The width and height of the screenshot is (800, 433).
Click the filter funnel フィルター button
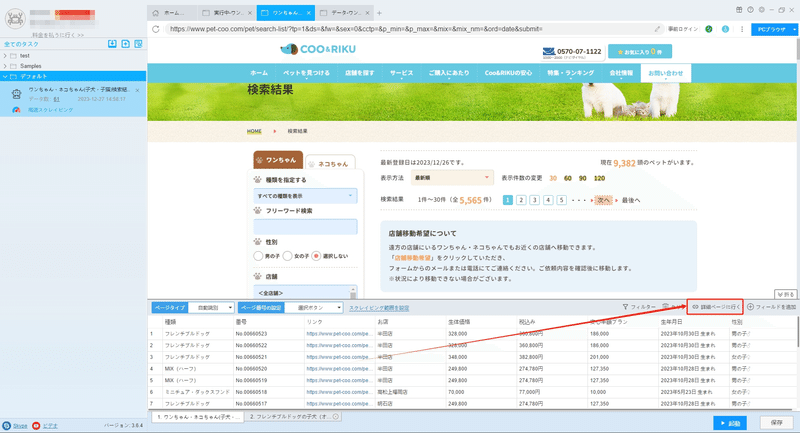[639, 307]
